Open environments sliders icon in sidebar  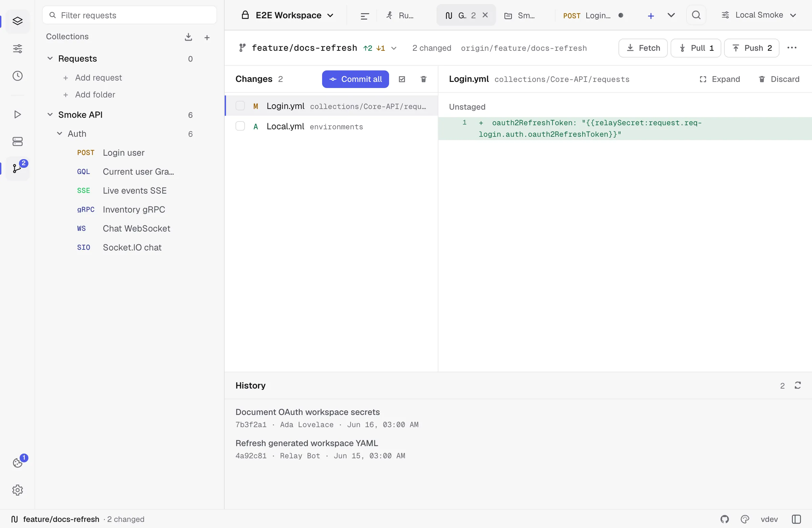click(17, 48)
